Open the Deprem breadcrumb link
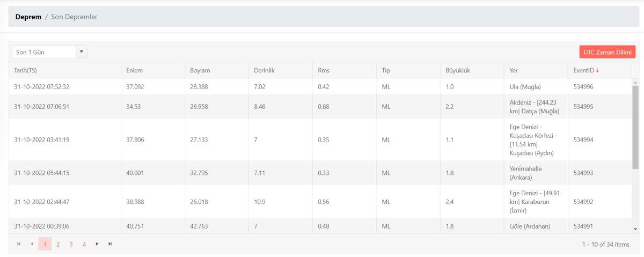Image resolution: width=644 pixels, height=257 pixels. coord(28,17)
